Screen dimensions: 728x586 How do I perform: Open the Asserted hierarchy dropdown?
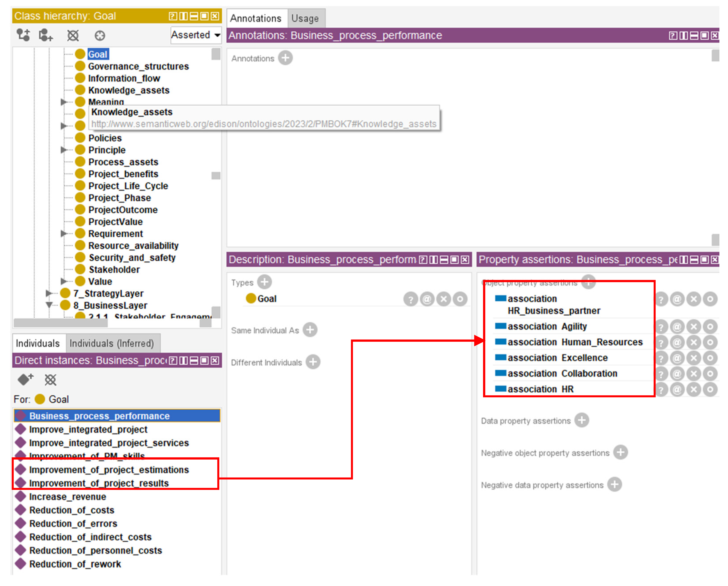196,35
